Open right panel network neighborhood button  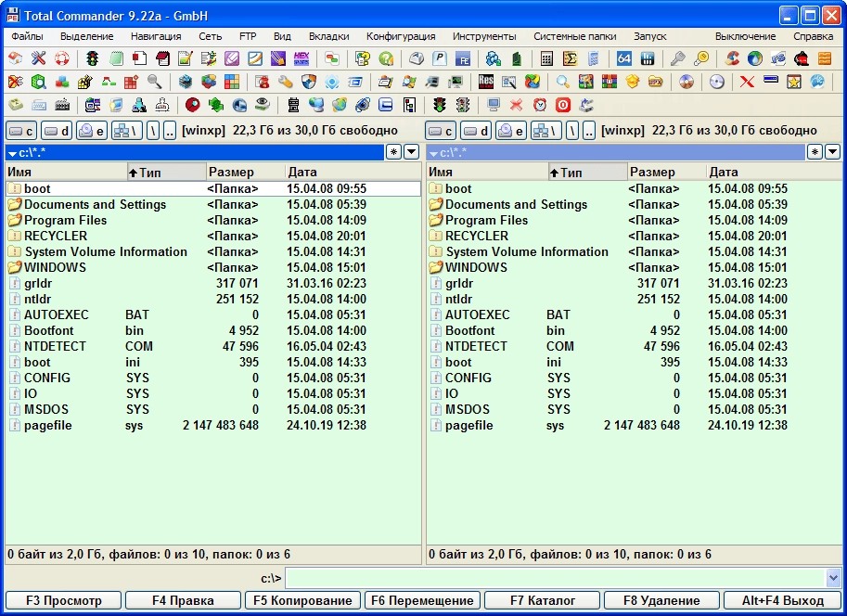tap(546, 131)
